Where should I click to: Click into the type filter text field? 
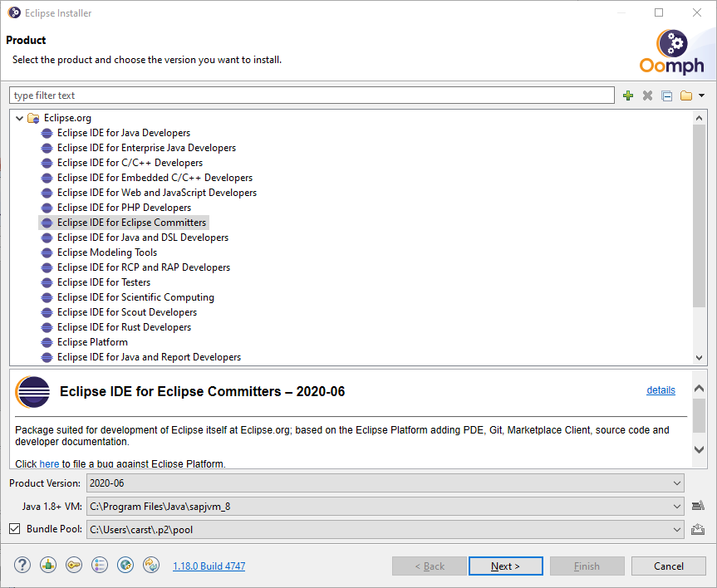312,96
